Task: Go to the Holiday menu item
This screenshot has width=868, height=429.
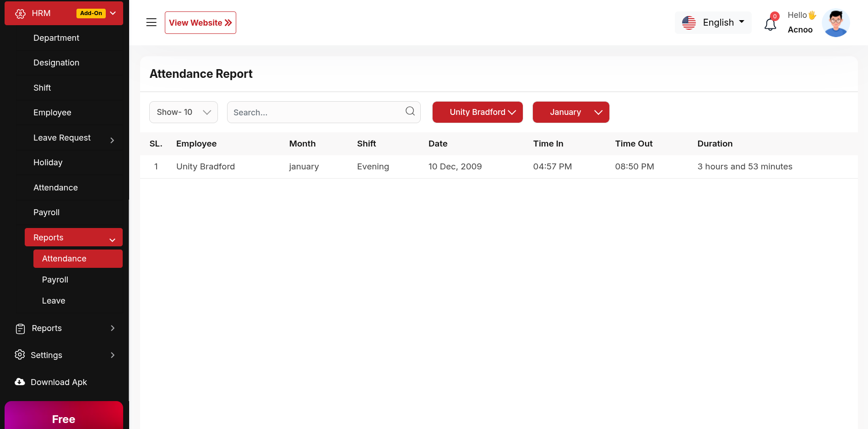Action: point(48,163)
